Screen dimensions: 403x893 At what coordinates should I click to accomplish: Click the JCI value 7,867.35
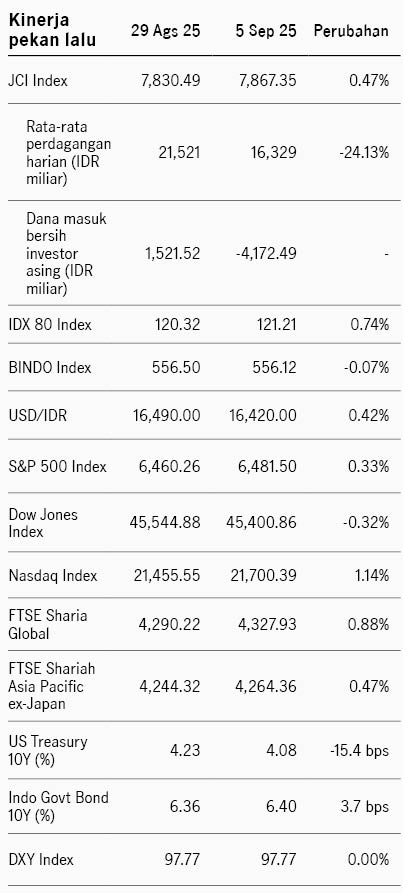(x=266, y=81)
